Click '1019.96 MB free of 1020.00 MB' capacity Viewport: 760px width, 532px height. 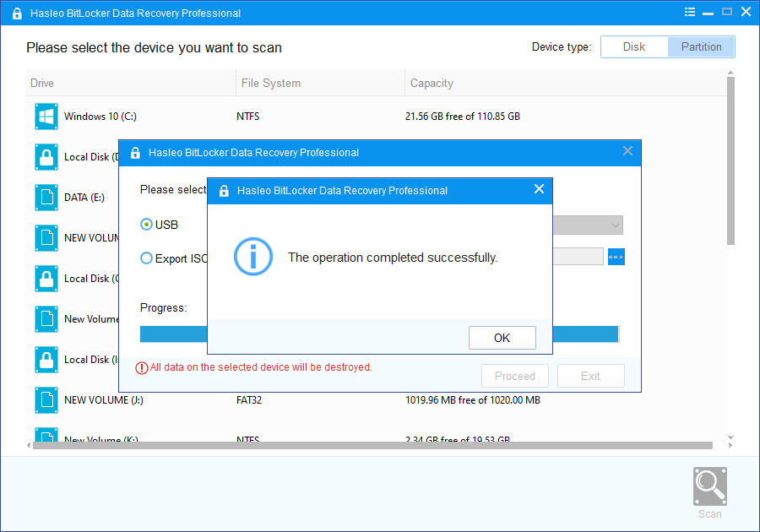tap(473, 399)
